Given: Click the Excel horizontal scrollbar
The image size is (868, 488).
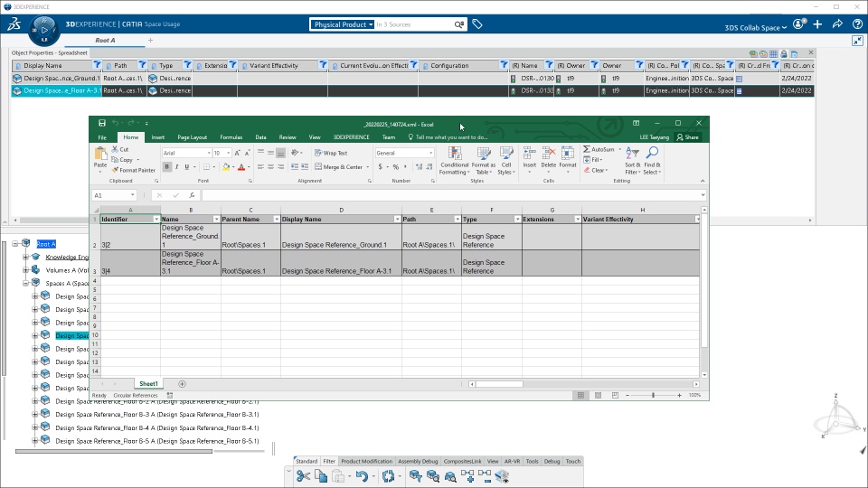Looking at the screenshot, I should 583,384.
